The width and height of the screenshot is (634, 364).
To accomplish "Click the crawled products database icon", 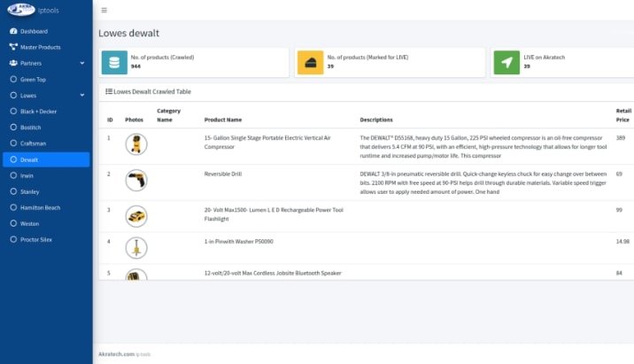I will pos(114,62).
